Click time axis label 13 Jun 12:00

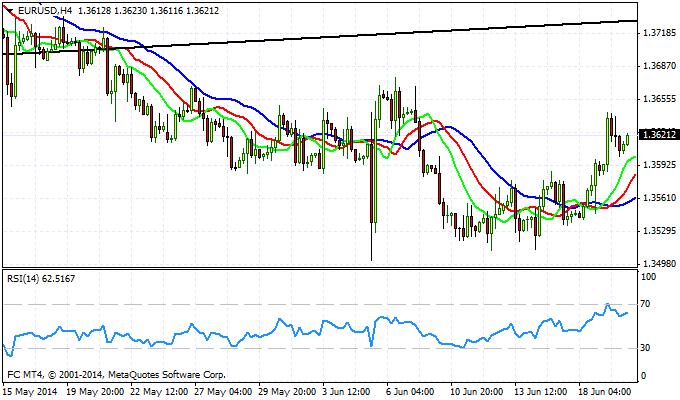tap(541, 391)
